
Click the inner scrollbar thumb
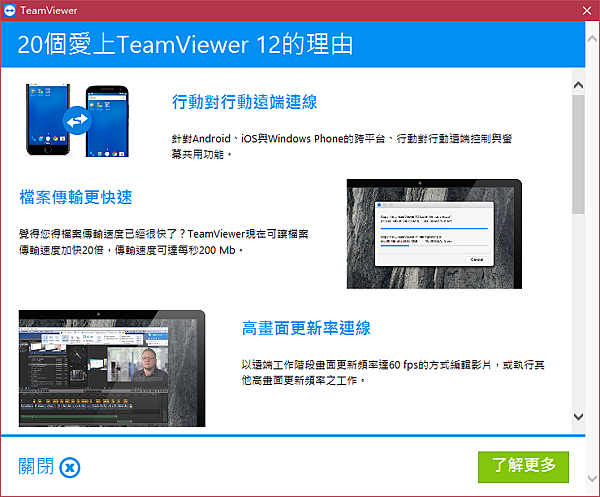point(578,155)
